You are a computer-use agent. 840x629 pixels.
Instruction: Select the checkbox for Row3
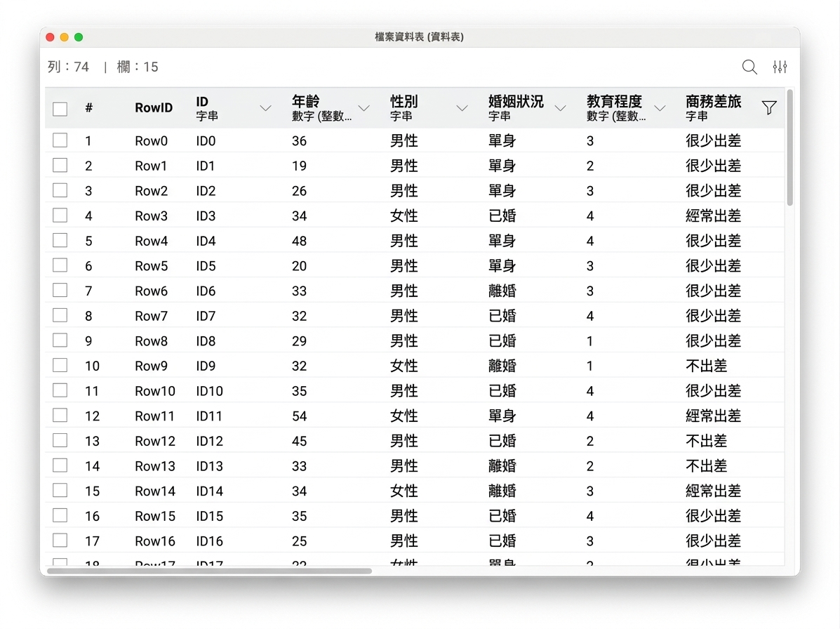click(60, 216)
